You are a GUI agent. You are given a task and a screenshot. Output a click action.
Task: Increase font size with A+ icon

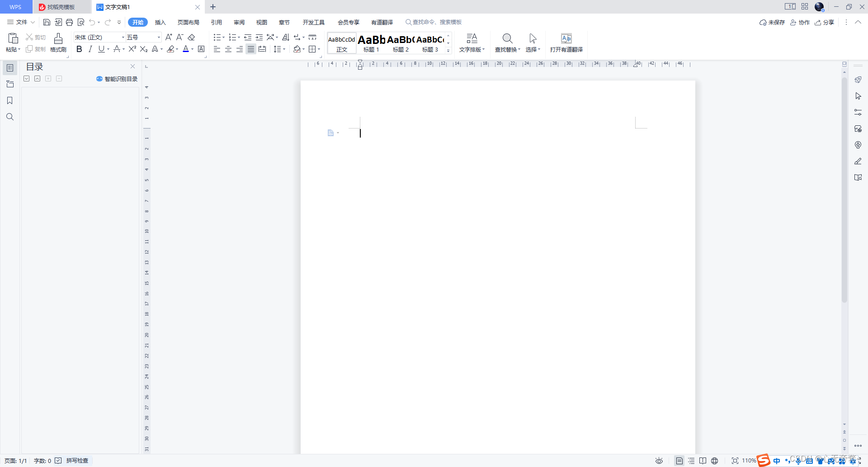tap(169, 37)
